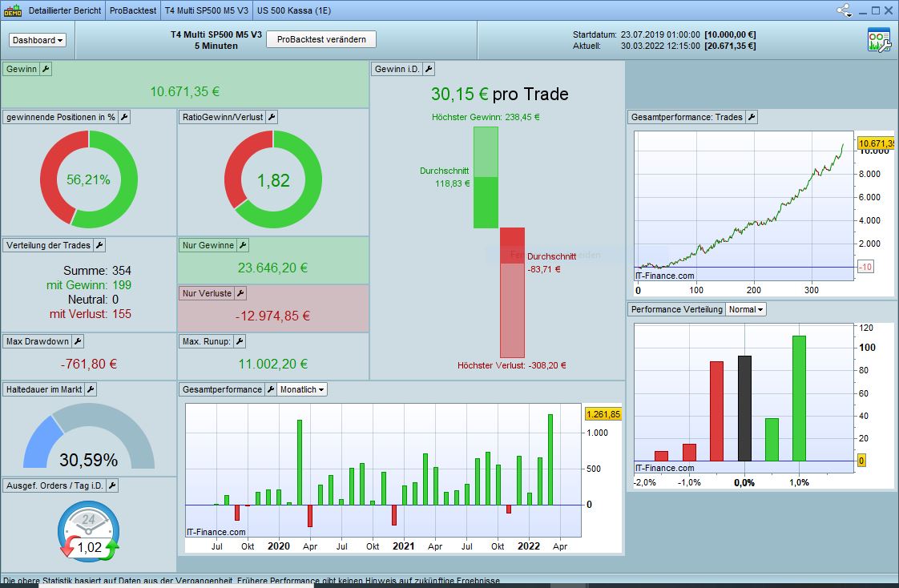Click the mit Gewinn: 199 line

pos(89,285)
